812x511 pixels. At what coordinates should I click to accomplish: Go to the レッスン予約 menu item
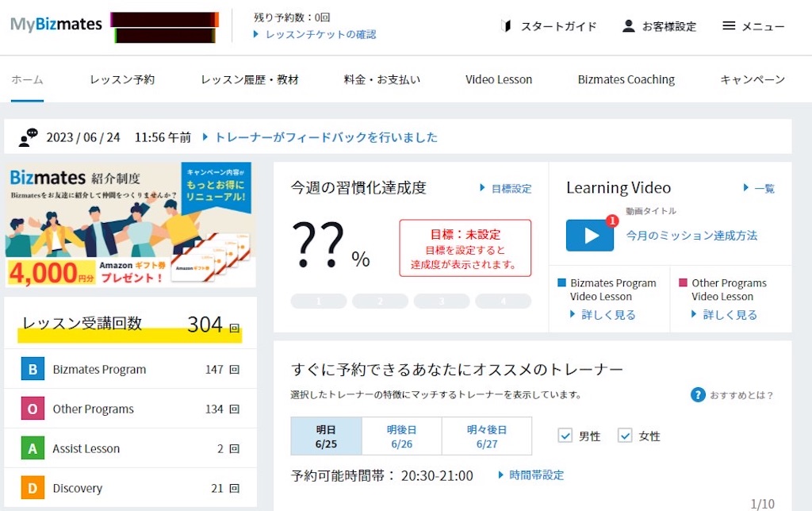point(122,79)
